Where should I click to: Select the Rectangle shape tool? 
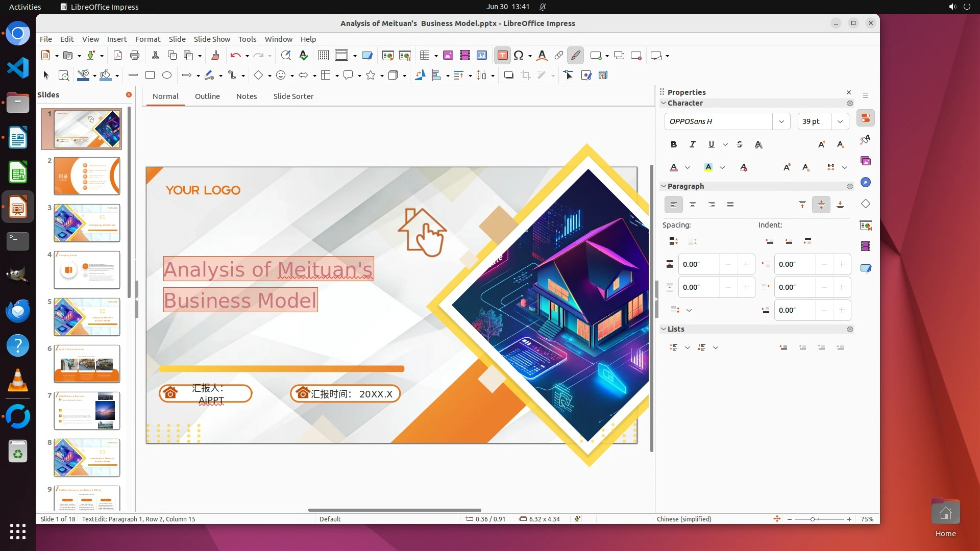tap(150, 76)
